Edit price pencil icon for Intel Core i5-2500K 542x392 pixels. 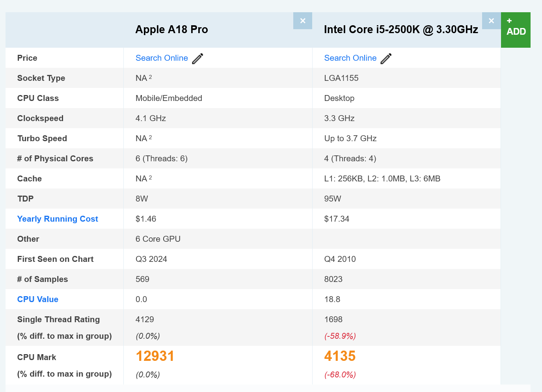coord(386,58)
